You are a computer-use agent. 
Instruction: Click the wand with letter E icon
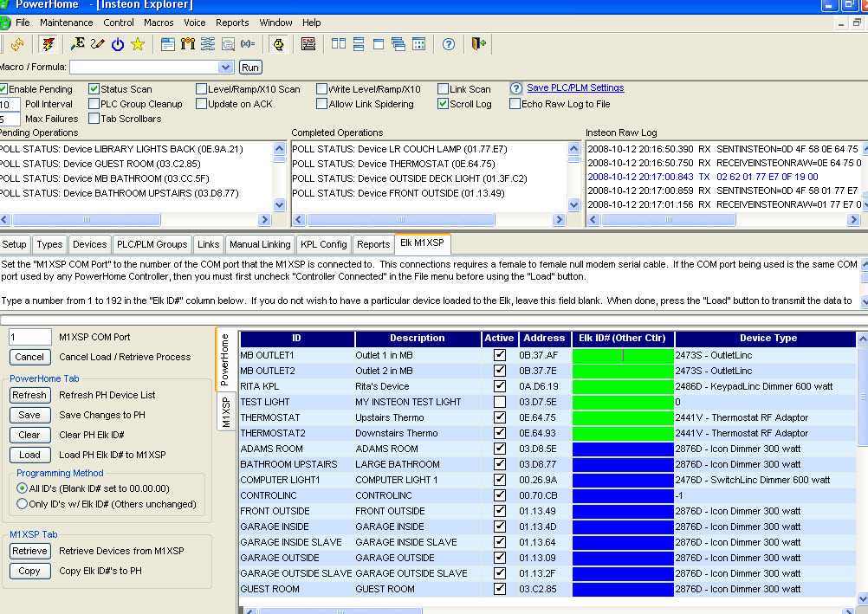pyautogui.click(x=77, y=44)
